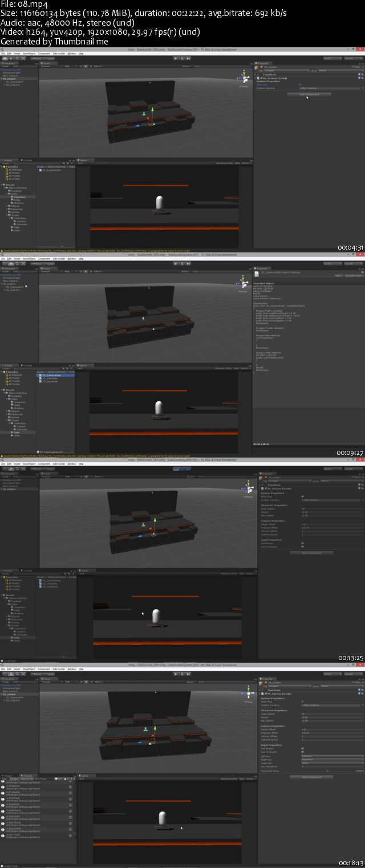The height and width of the screenshot is (868, 365).
Task: Switch to Project tab in 00:18:13 frame
Action: coord(7,775)
